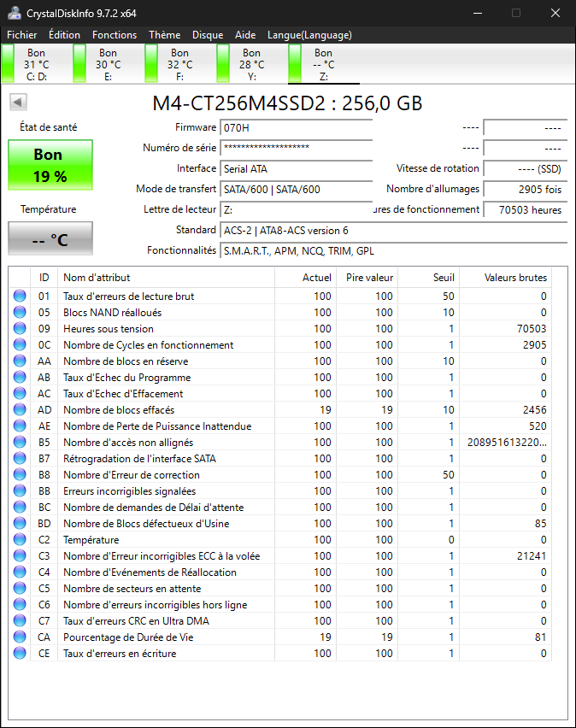Click status circle for Taux d'erreurs en écriture

tap(20, 654)
